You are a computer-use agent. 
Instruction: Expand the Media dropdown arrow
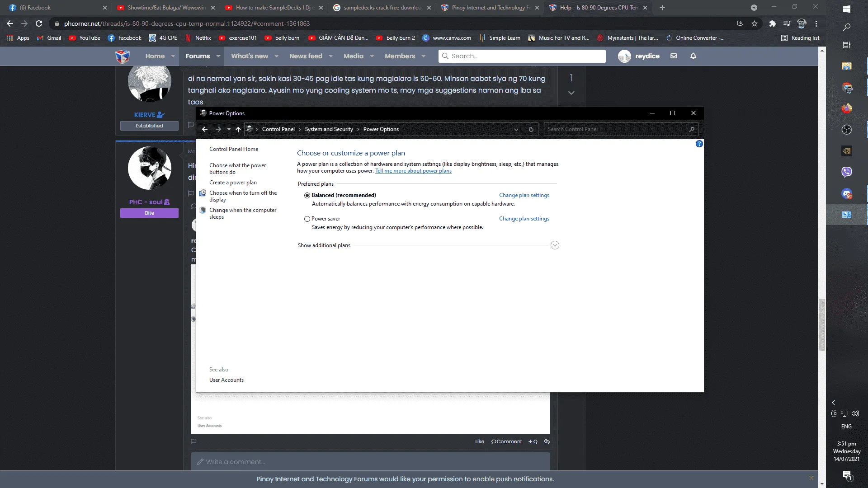[372, 56]
